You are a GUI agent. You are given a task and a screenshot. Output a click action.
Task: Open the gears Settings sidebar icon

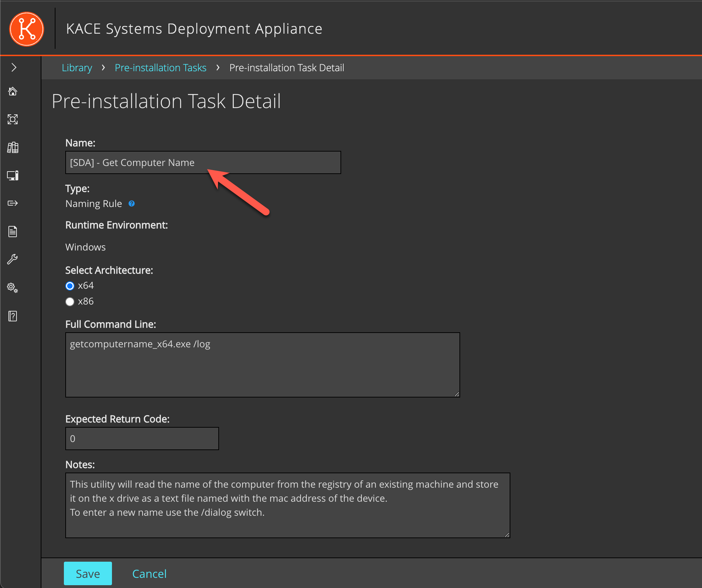13,288
